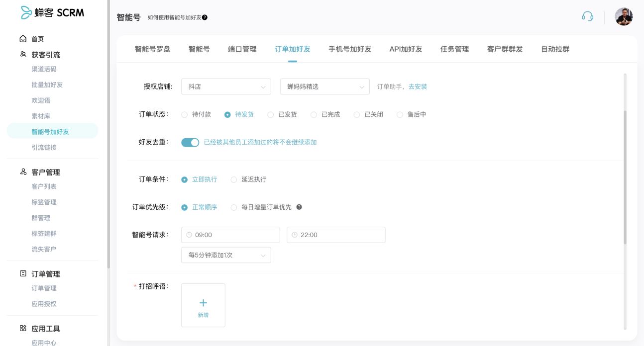Click the clock icon in 22:00 field
The width and height of the screenshot is (644, 346).
tap(295, 235)
